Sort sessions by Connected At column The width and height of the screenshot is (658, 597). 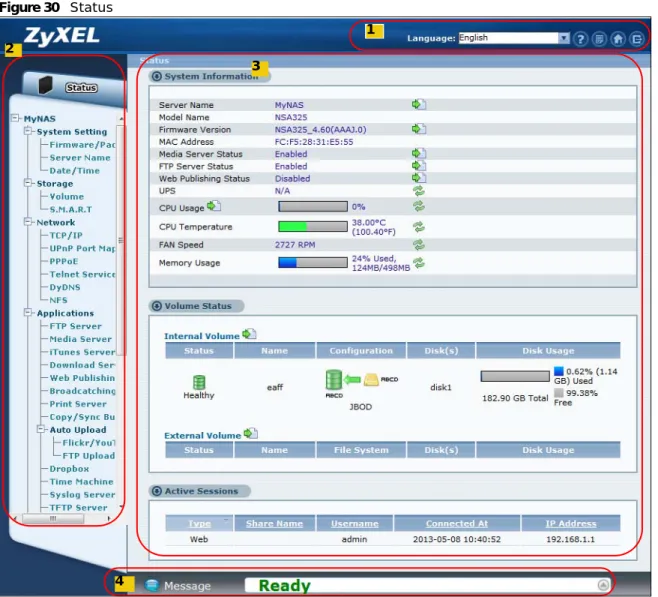tap(457, 524)
